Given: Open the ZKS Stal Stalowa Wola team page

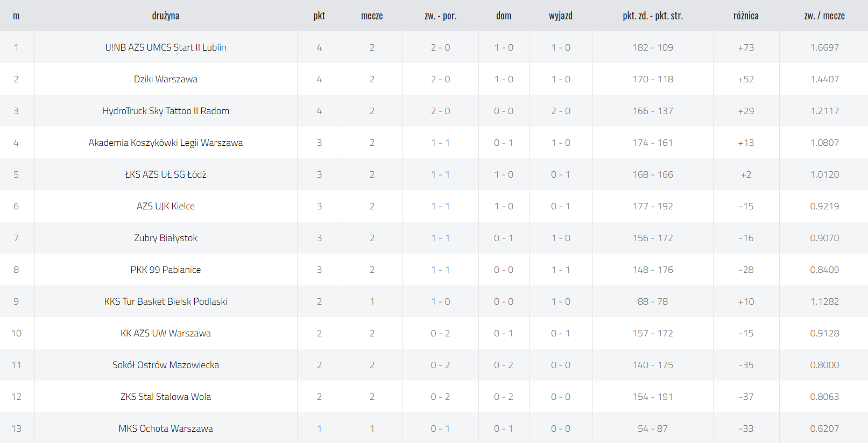Looking at the screenshot, I should (x=166, y=397).
